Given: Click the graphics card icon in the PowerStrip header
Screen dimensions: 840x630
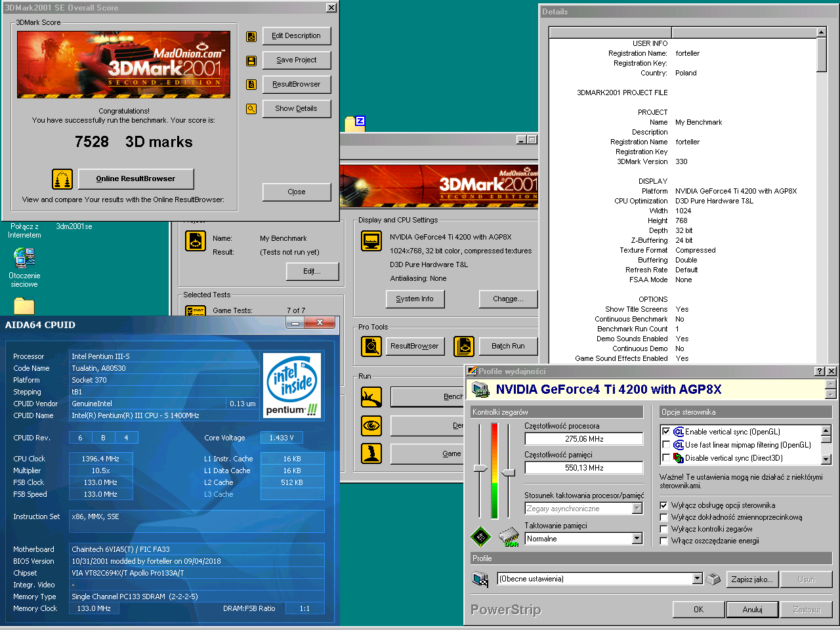Looking at the screenshot, I should 480,389.
